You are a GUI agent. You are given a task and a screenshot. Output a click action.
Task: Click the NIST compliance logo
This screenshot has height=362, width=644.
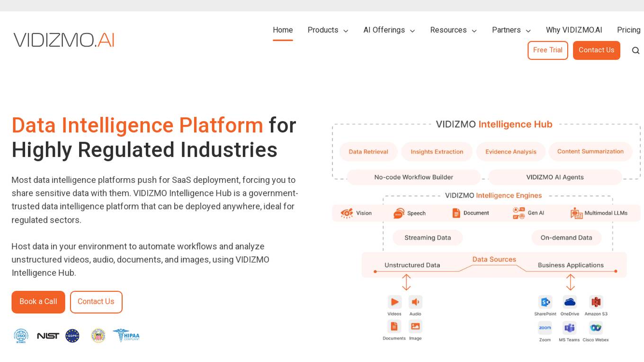coord(48,336)
